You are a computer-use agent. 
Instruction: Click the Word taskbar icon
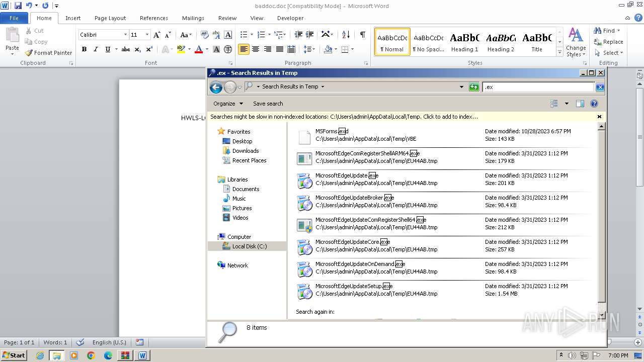142,355
